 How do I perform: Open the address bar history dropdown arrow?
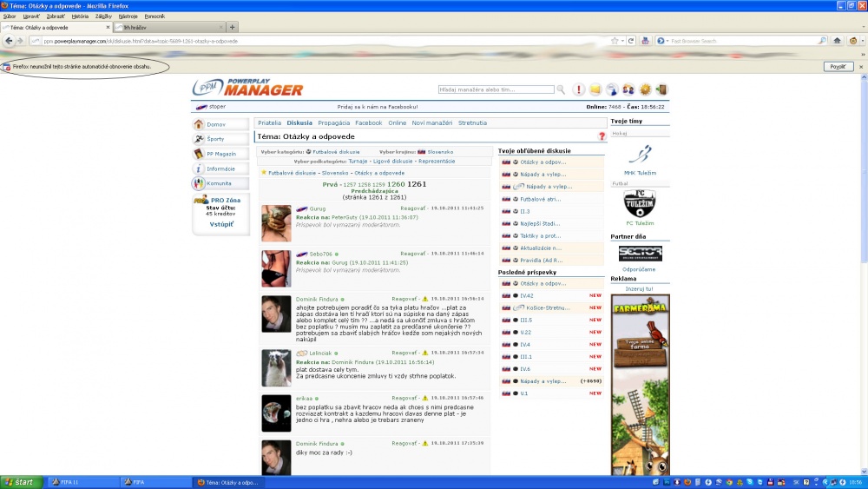pos(622,41)
